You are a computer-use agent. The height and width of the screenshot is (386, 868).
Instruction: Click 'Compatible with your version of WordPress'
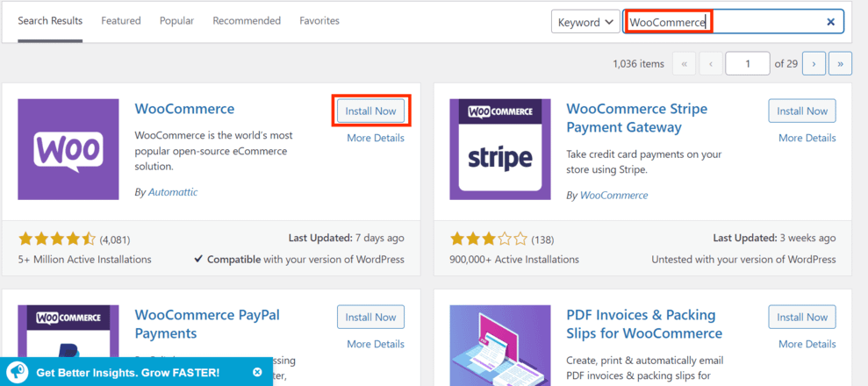point(299,260)
